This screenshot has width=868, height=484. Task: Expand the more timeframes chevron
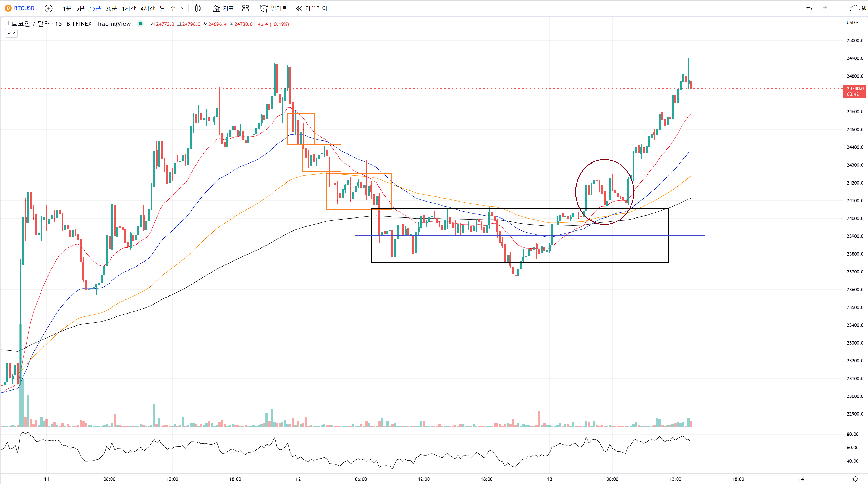tap(183, 8)
